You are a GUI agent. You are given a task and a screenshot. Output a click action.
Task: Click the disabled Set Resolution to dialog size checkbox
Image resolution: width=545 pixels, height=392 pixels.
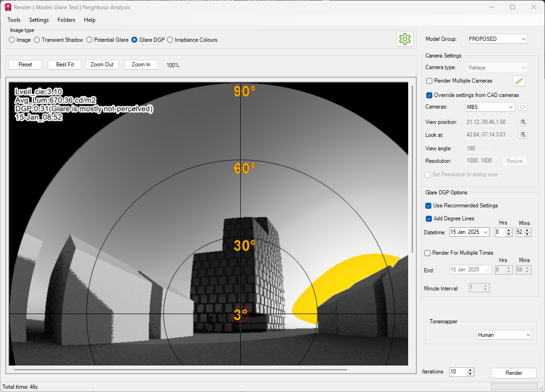(x=428, y=174)
